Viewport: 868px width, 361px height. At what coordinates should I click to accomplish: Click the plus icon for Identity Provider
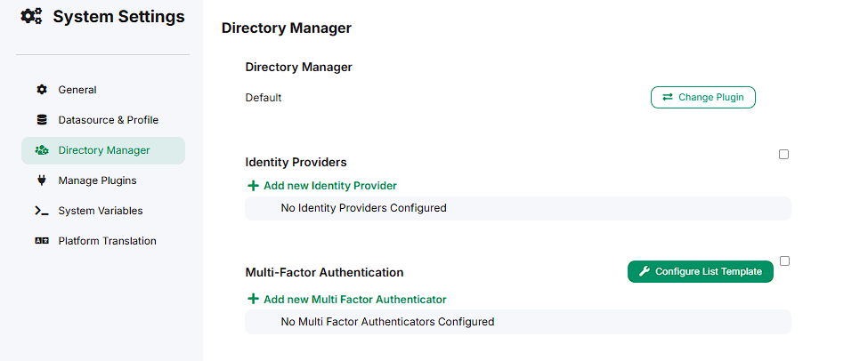pos(253,186)
